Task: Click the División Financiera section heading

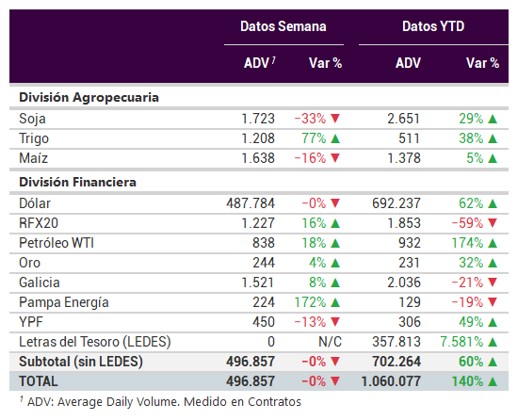Action: click(77, 183)
